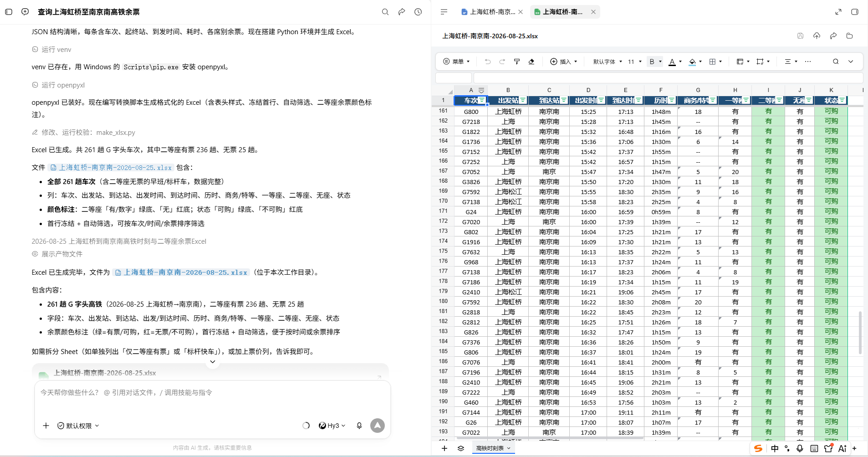Redo the last spreadsheet action

point(502,62)
